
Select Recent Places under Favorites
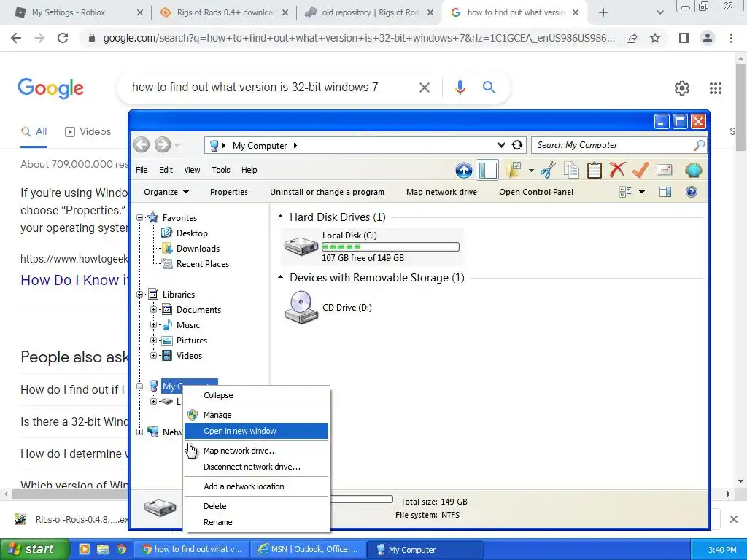coord(203,264)
